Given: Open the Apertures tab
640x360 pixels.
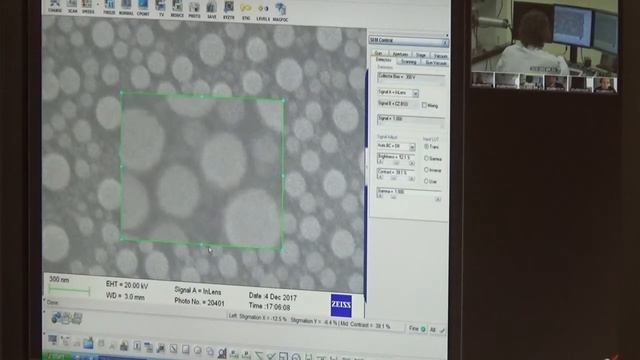Looking at the screenshot, I should tap(400, 54).
